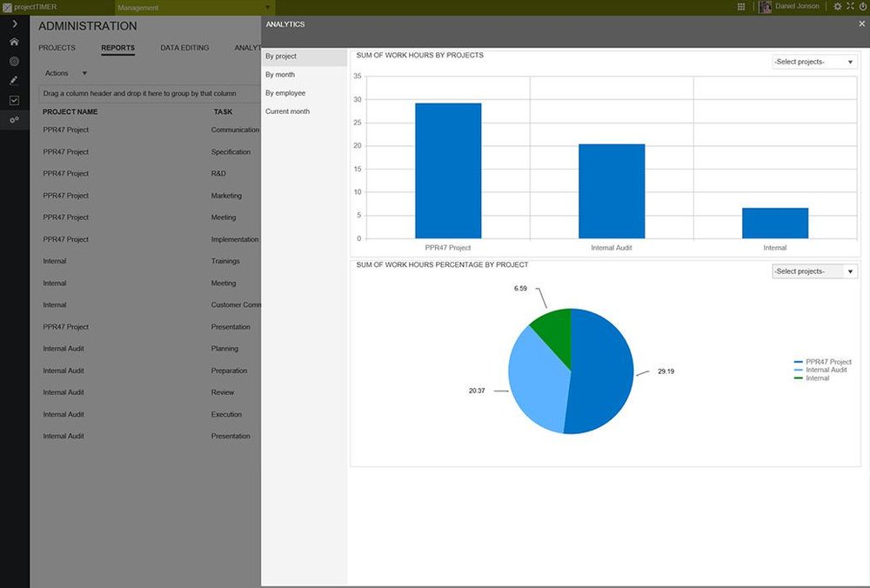Screen dimensions: 870x588
Task: Open the gears administration icon in sidebar
Action: click(x=15, y=120)
